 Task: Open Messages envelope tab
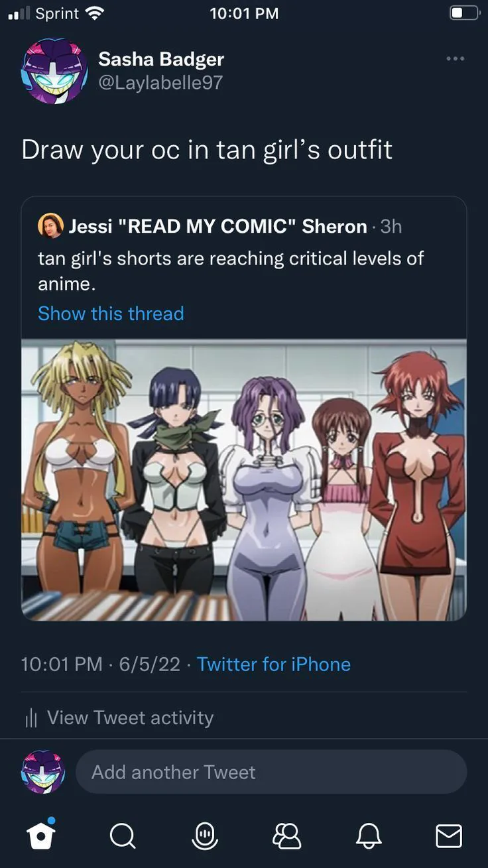[x=449, y=836]
